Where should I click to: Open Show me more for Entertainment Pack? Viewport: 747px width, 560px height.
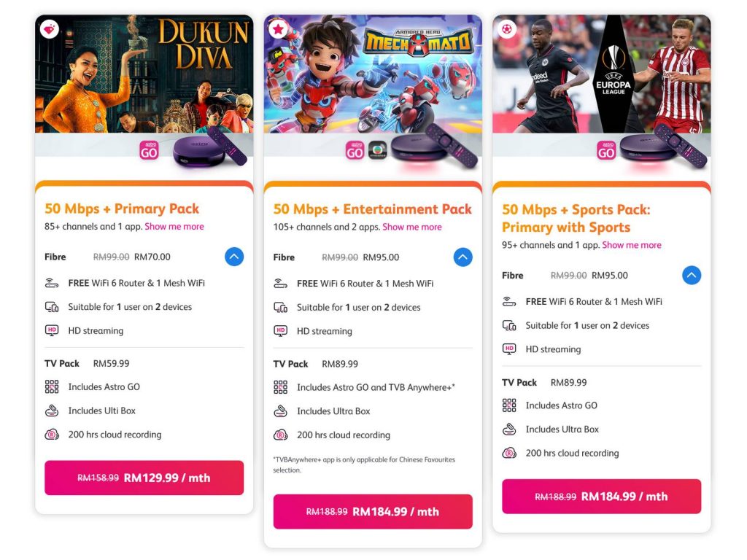[x=412, y=227]
